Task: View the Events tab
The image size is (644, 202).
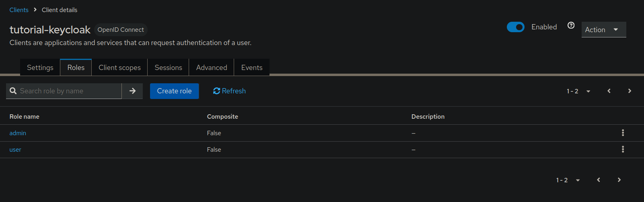Action: point(252,68)
